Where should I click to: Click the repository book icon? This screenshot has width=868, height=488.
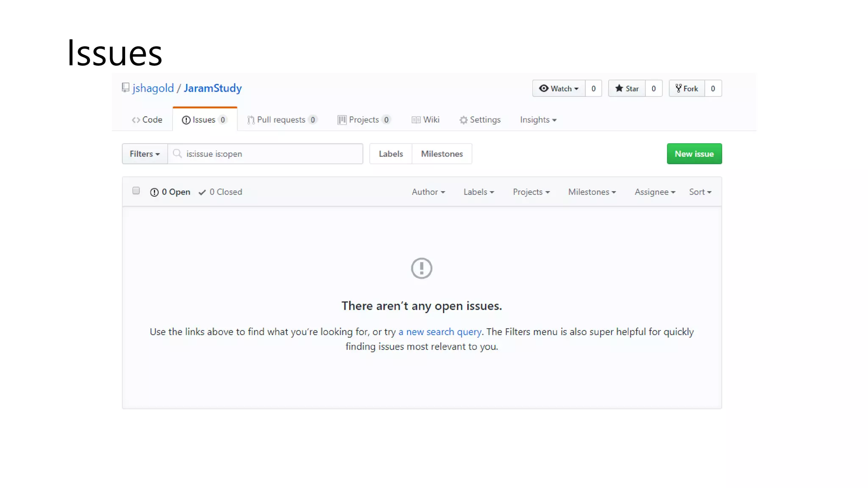[x=125, y=88]
